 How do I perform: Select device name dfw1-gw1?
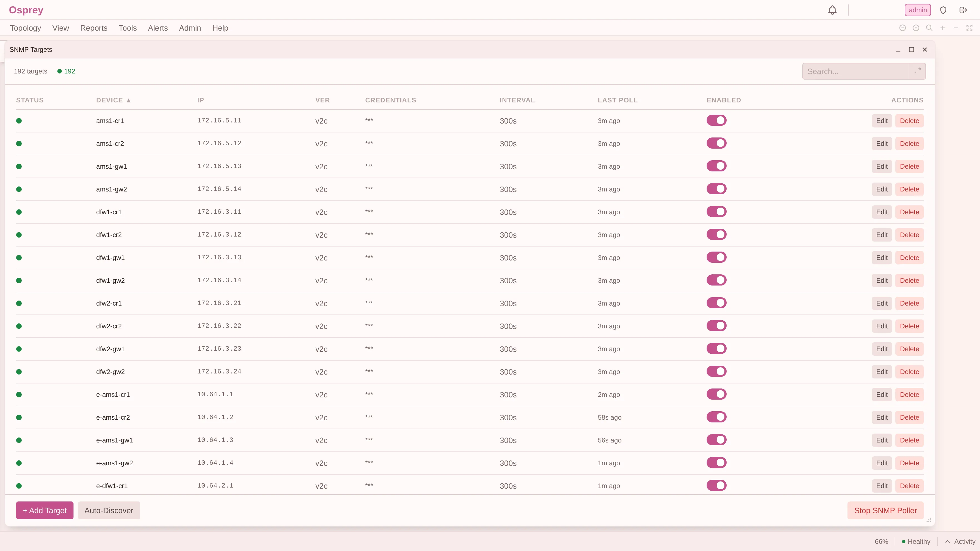[x=110, y=258]
